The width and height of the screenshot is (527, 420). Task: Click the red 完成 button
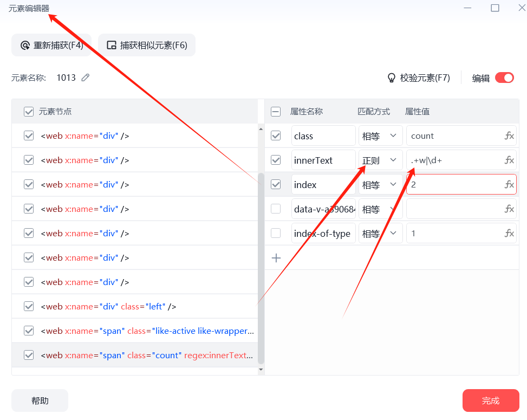point(491,400)
